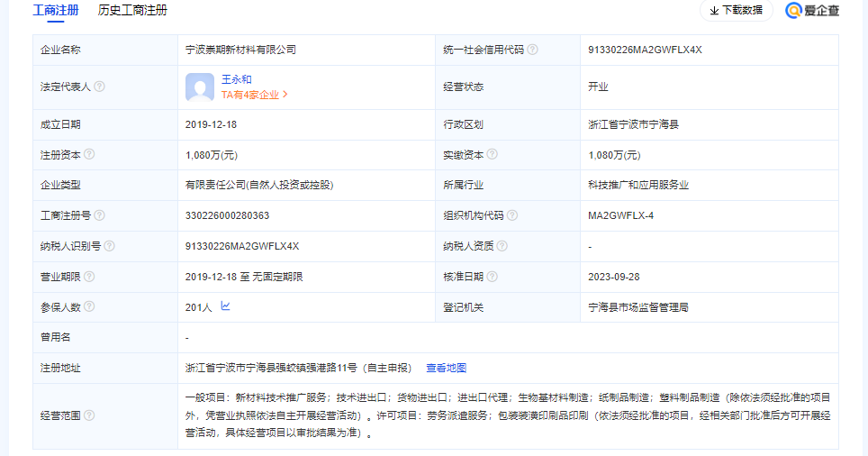Open the insured-count trend chart icon
The height and width of the screenshot is (456, 868).
pos(225,306)
